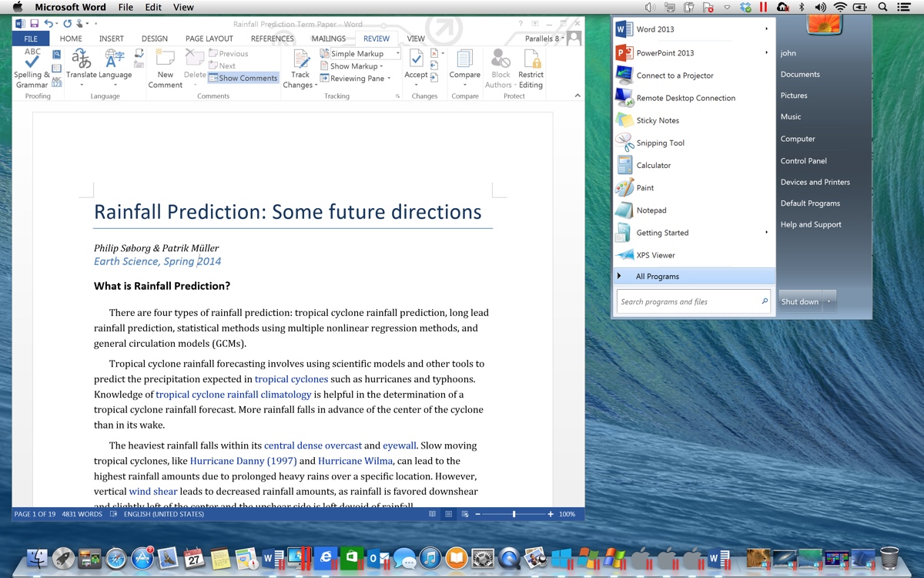
Task: Click the Save icon in Word title bar
Action: tap(35, 24)
